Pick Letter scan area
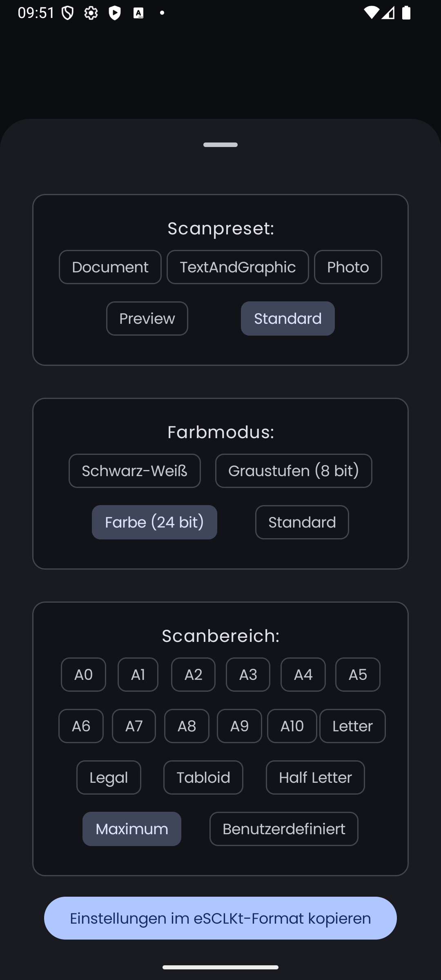The width and height of the screenshot is (441, 980). click(x=352, y=726)
